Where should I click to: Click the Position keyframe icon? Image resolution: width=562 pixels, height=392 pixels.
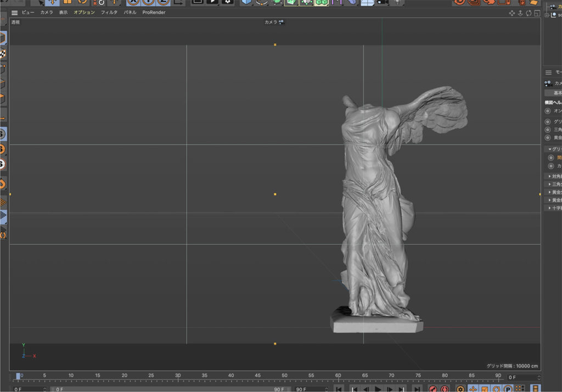click(x=473, y=389)
